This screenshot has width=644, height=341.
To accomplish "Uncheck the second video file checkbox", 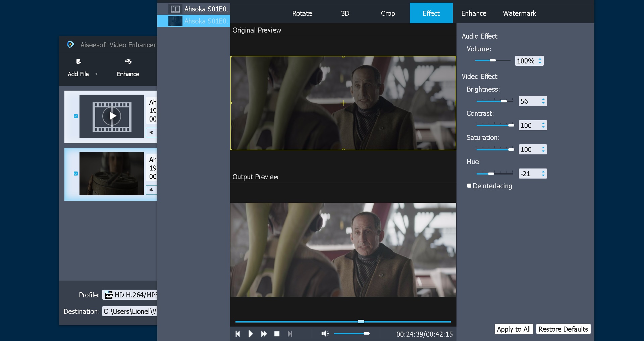I will [x=76, y=174].
